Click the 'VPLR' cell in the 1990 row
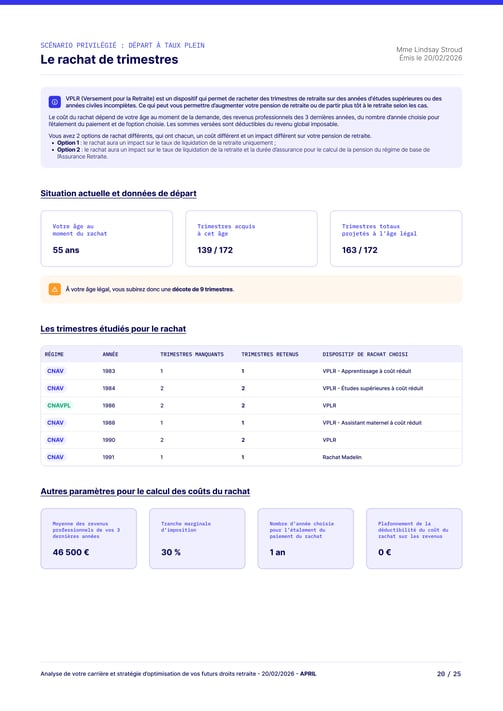 pos(329,440)
